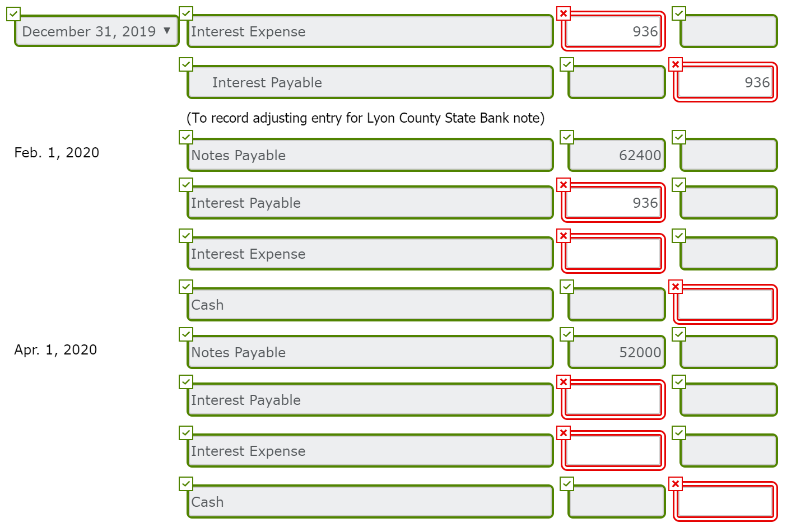The height and width of the screenshot is (532, 796).
Task: Click the dropdown arrow on the date selector
Action: coord(166,32)
